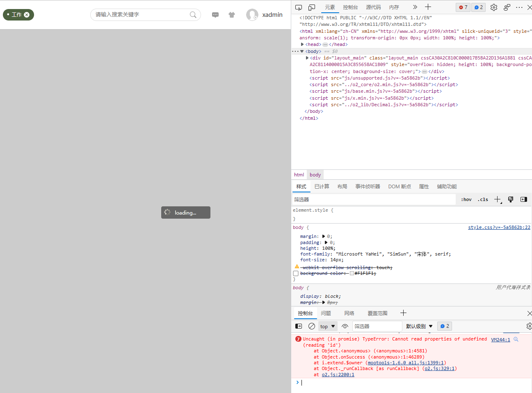
Task: Click the search keyword input field
Action: tap(142, 15)
